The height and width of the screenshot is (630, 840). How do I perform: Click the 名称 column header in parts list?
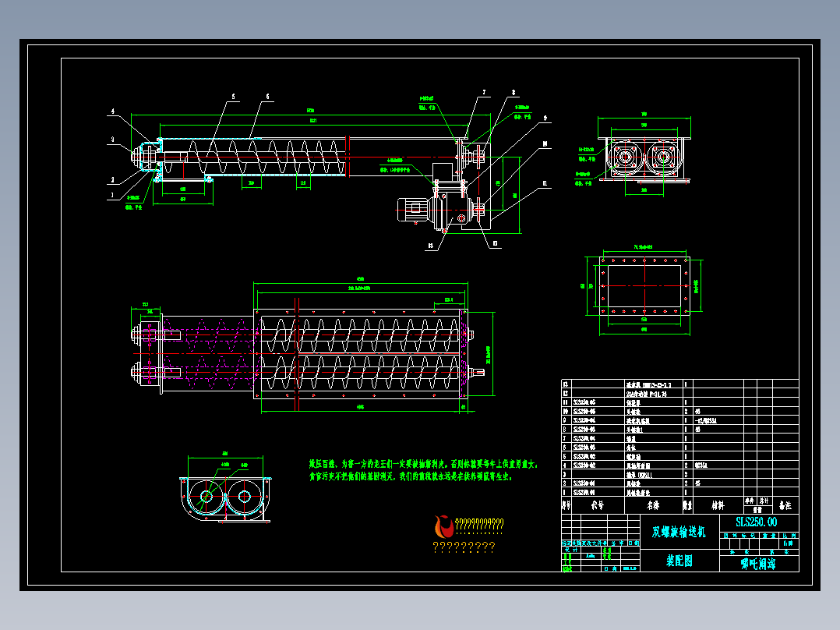pyautogui.click(x=653, y=505)
